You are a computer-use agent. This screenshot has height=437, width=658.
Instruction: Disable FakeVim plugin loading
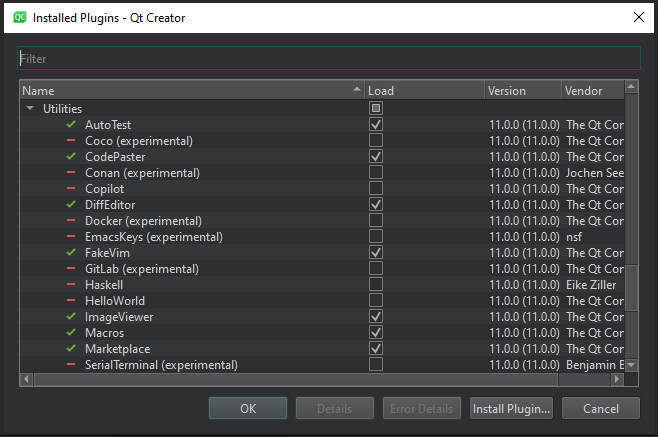click(x=376, y=252)
